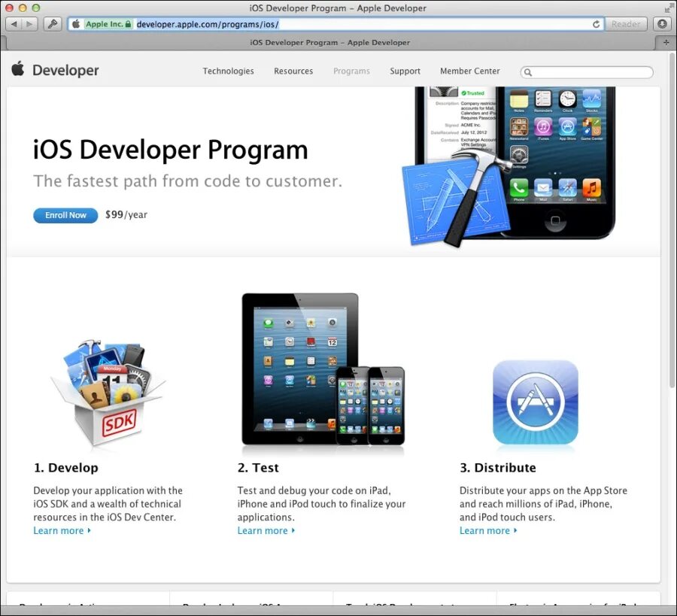Viewport: 677px width, 616px height.
Task: Click the forward navigation arrow
Action: click(x=28, y=23)
